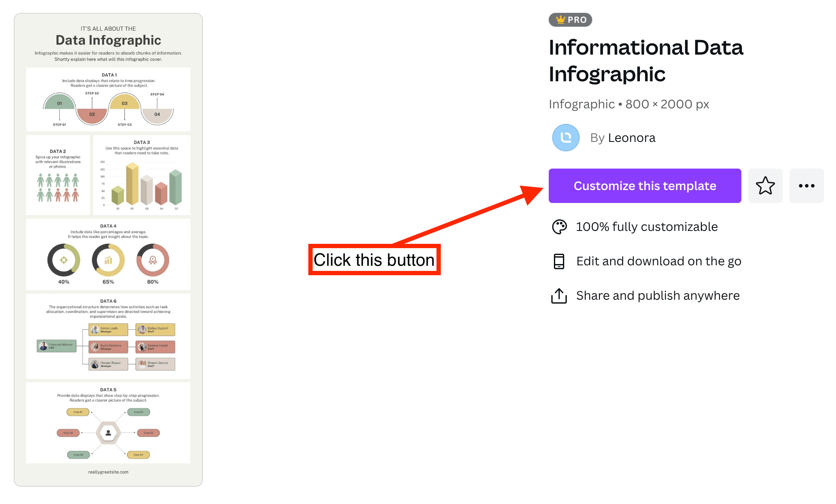Click the red Click this button label
Image resolution: width=836 pixels, height=504 pixels.
click(x=374, y=260)
